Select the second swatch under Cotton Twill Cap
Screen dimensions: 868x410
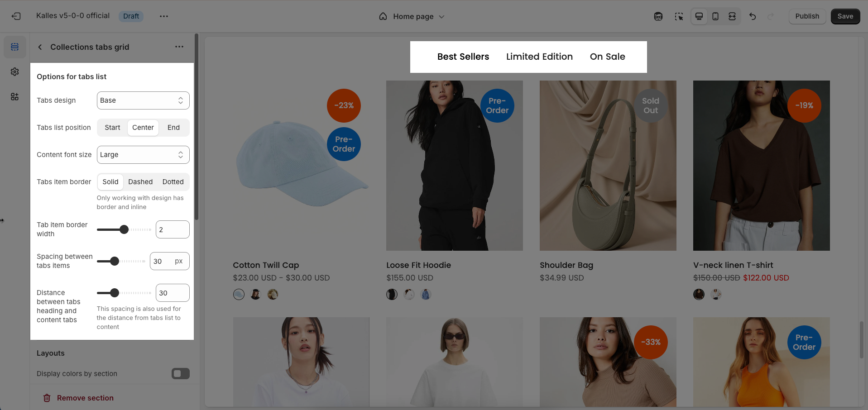pyautogui.click(x=256, y=295)
